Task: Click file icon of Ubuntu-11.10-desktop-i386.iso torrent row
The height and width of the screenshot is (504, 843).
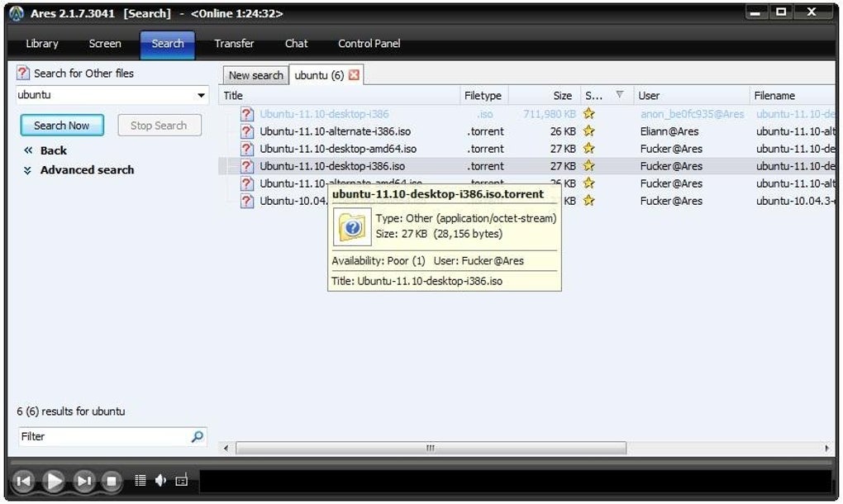Action: 247,166
